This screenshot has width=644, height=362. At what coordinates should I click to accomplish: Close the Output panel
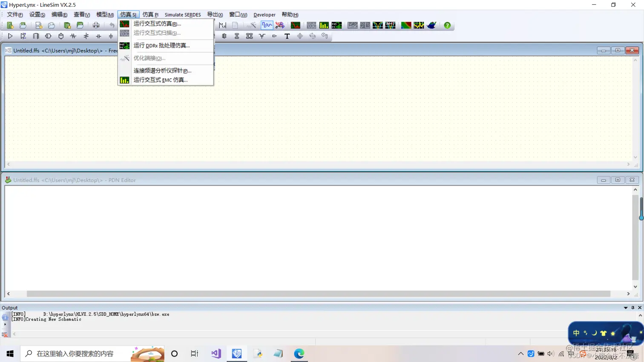coord(640,308)
